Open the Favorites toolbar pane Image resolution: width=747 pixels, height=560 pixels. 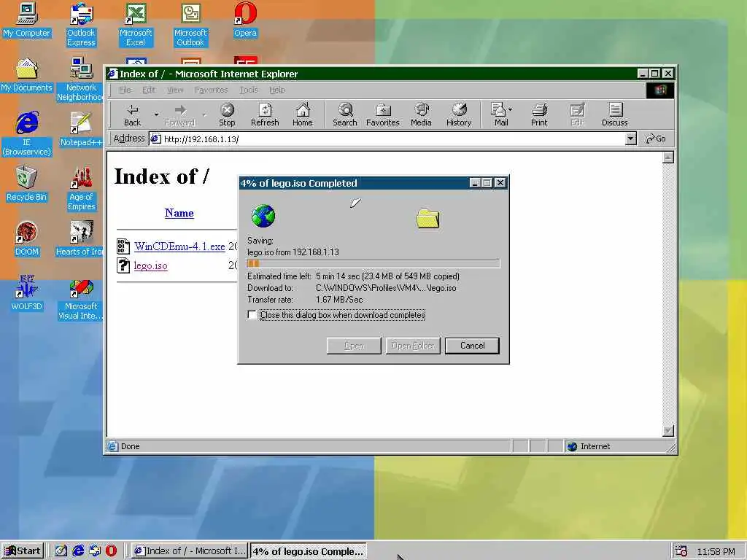pyautogui.click(x=382, y=114)
